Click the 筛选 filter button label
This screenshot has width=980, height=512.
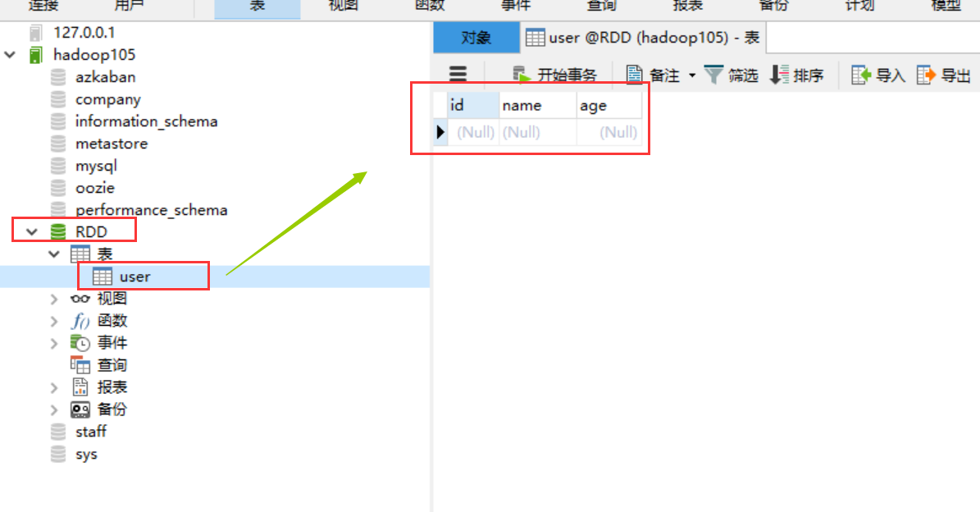pyautogui.click(x=743, y=75)
